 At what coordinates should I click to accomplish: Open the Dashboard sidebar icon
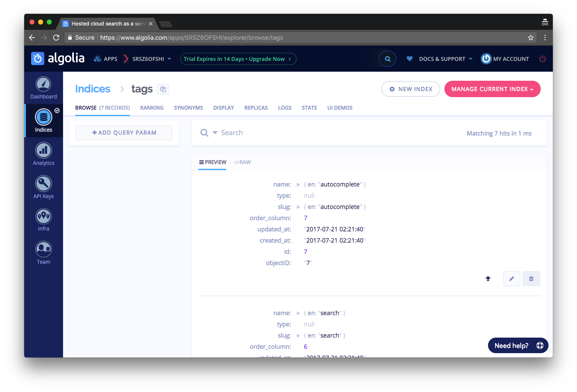tap(44, 88)
